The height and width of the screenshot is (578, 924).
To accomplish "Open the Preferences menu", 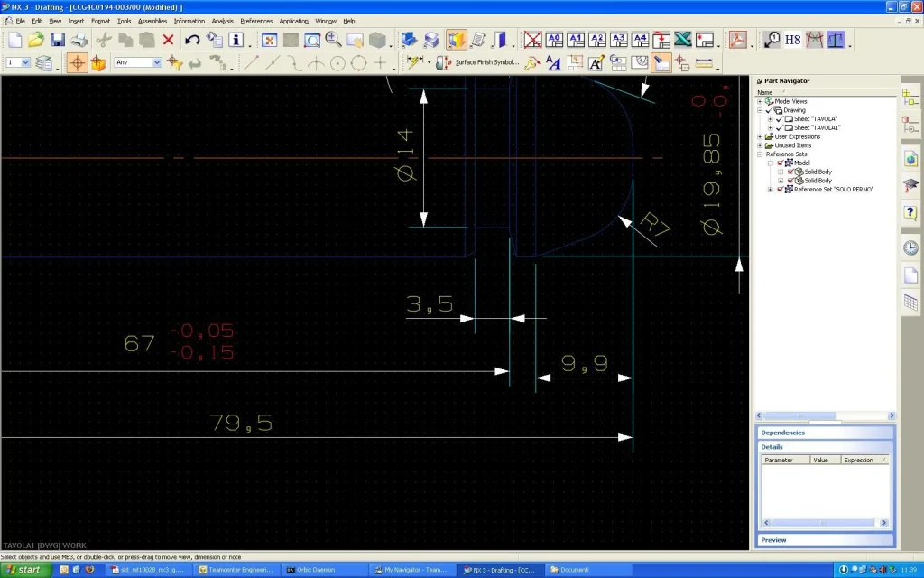I will [x=256, y=21].
